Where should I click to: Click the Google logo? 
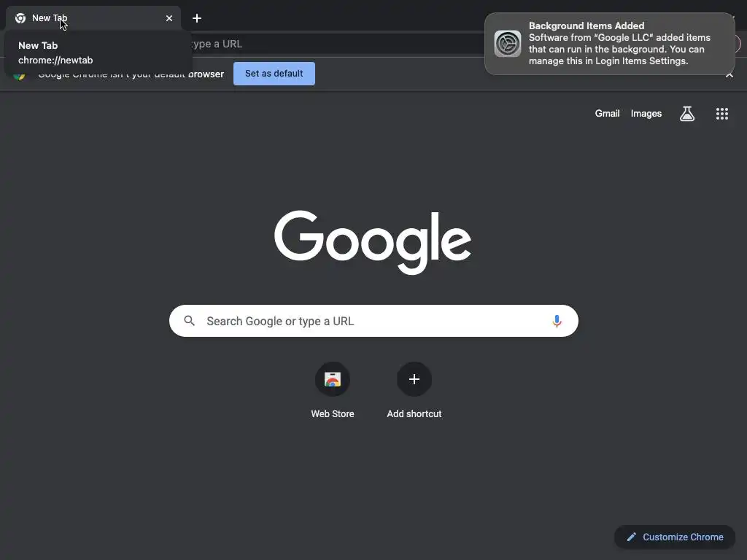pos(373,242)
